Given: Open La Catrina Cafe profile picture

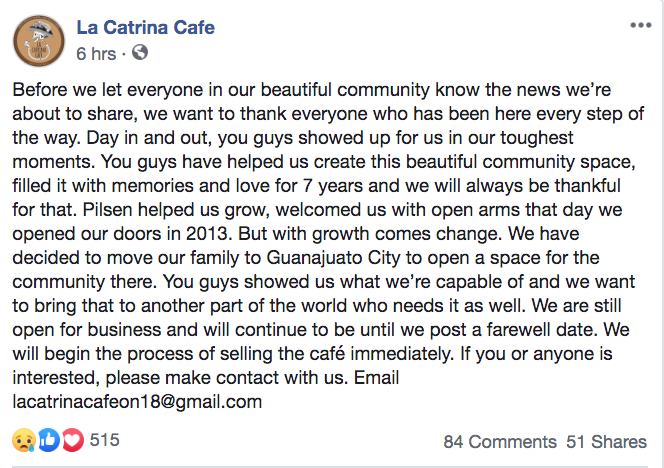Looking at the screenshot, I should [39, 41].
